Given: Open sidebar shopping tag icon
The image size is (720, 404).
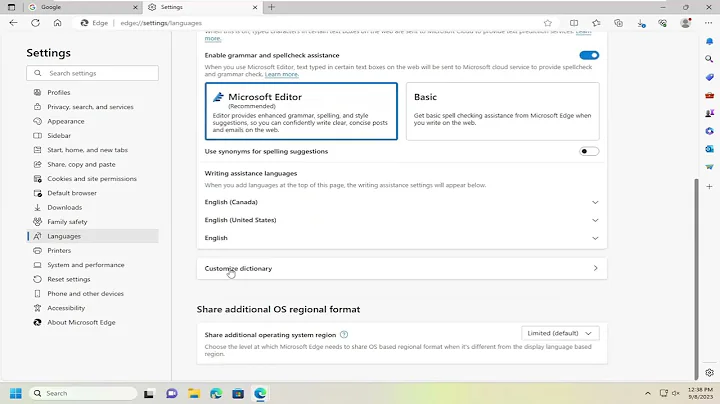Looking at the screenshot, I should coord(709,77).
